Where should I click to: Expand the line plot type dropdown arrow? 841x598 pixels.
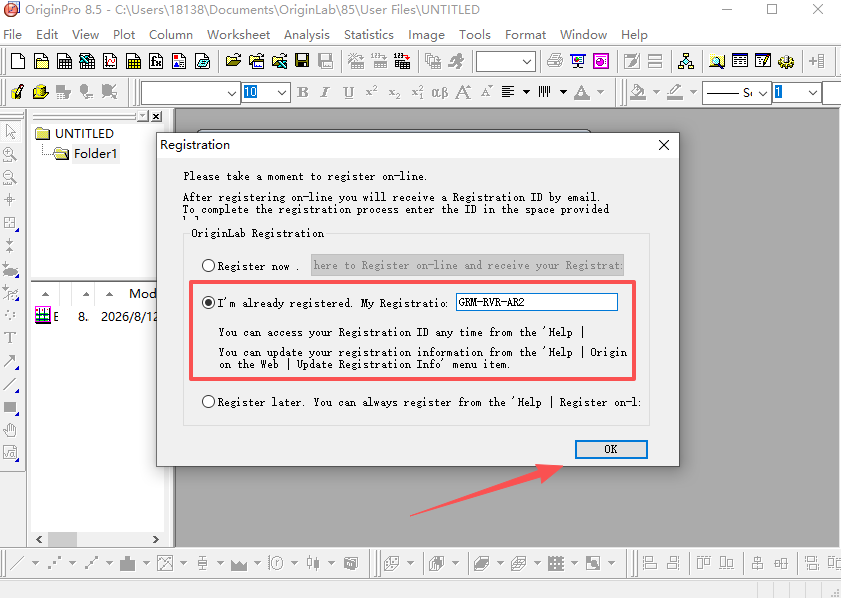pyautogui.click(x=35, y=563)
